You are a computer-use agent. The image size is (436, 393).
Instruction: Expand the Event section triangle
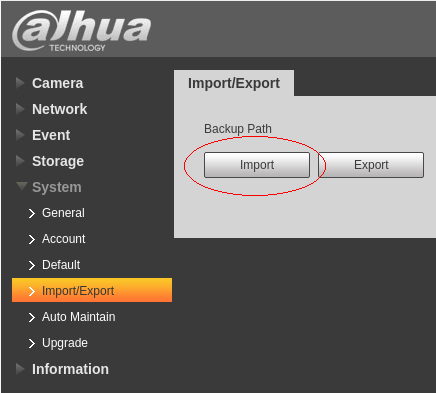20,135
